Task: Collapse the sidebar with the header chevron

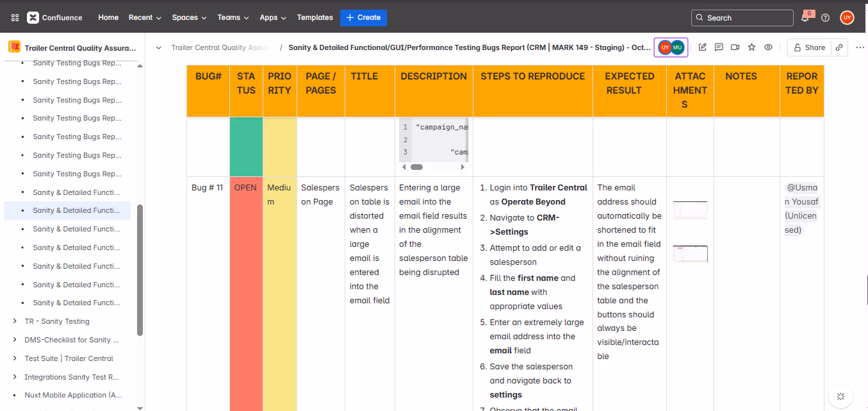Action: (158, 47)
